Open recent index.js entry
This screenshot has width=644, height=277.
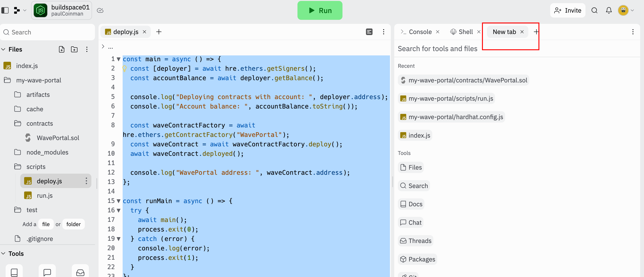coord(415,135)
